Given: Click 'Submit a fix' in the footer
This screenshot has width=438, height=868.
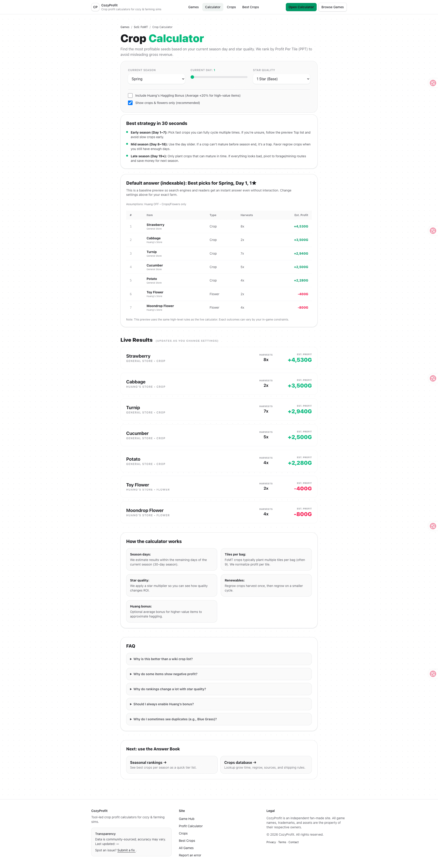Looking at the screenshot, I should pyautogui.click(x=126, y=850).
